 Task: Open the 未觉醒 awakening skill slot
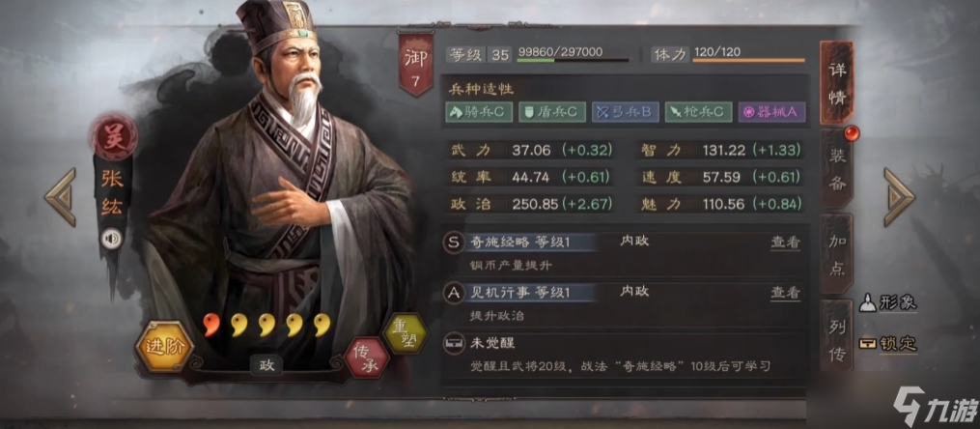pyautogui.click(x=625, y=354)
